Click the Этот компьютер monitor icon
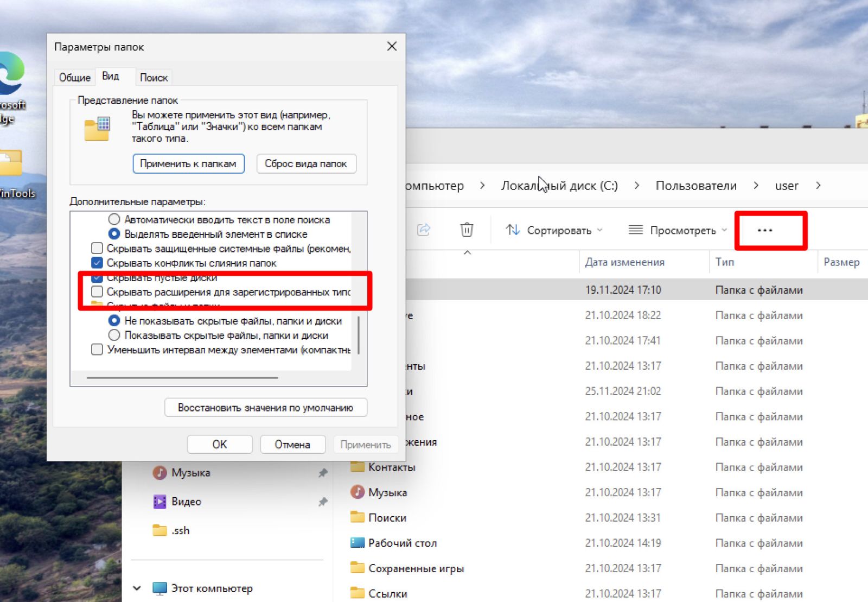Screen dimensions: 868x602 coord(159,588)
